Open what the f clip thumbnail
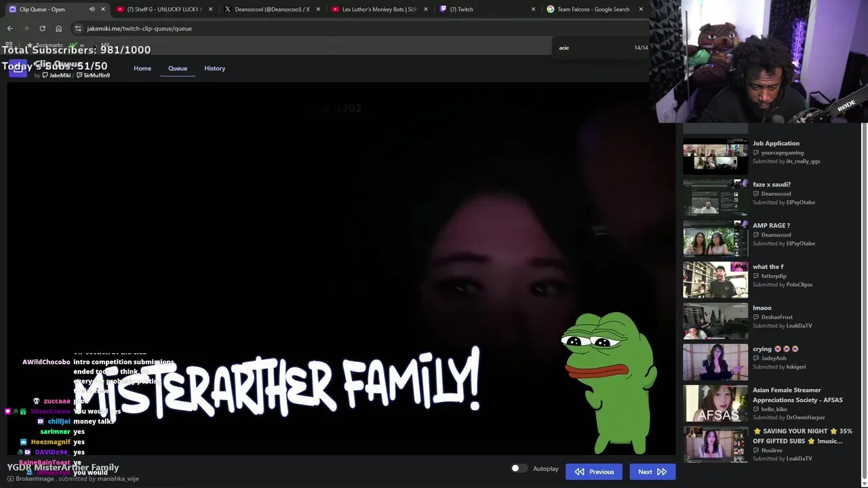 tap(715, 280)
